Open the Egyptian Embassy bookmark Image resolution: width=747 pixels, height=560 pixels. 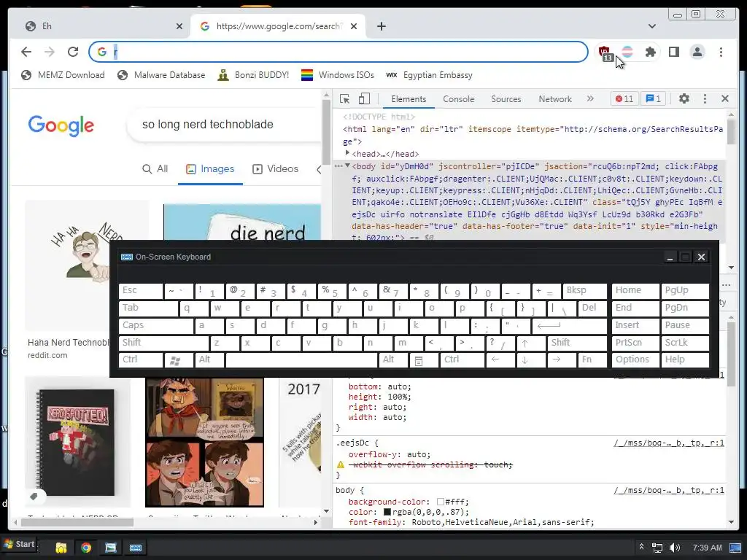pos(429,75)
